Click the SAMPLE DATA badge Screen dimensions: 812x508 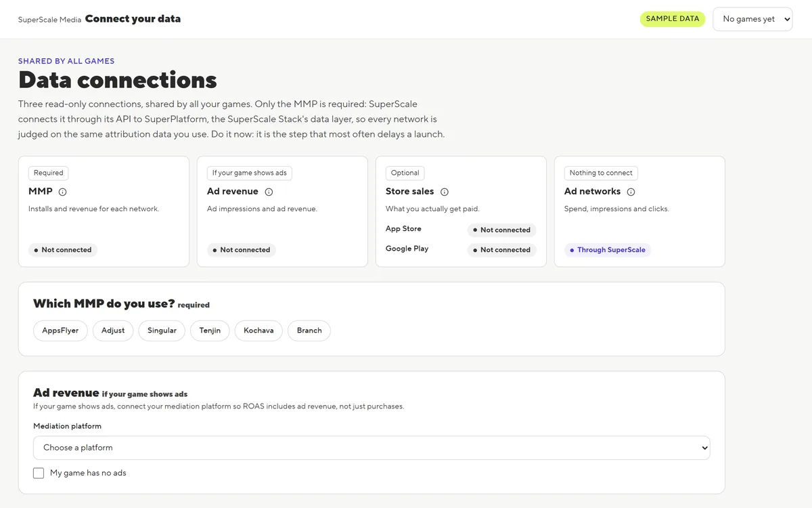click(673, 19)
